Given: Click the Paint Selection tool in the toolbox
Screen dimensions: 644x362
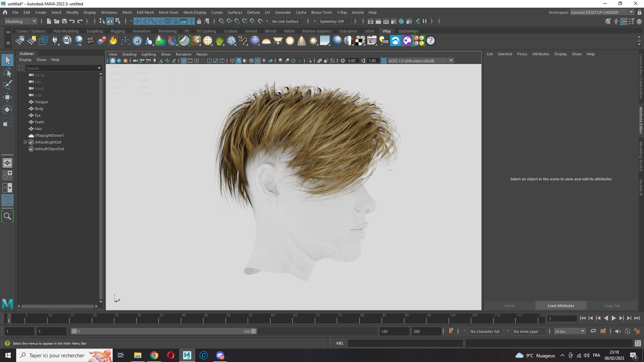Looking at the screenshot, I should (7, 85).
